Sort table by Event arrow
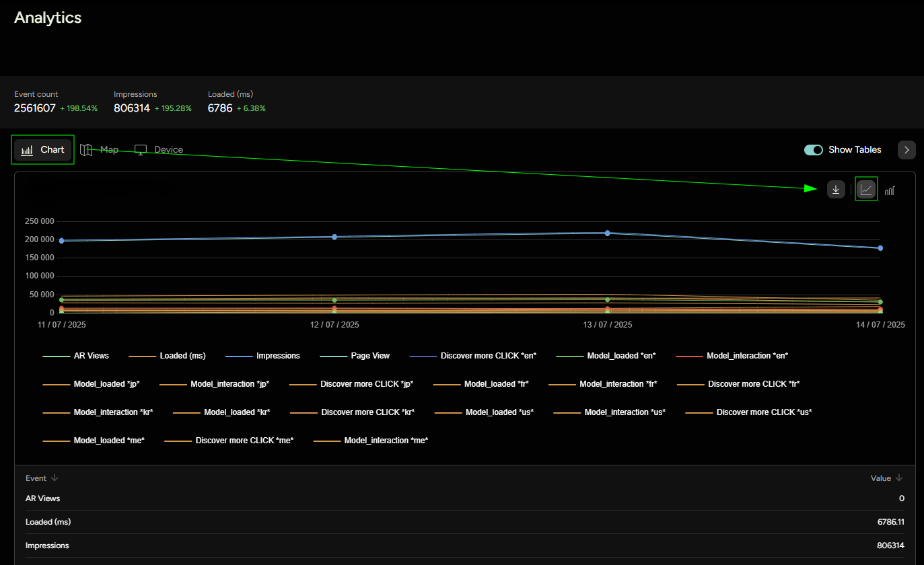 click(55, 478)
